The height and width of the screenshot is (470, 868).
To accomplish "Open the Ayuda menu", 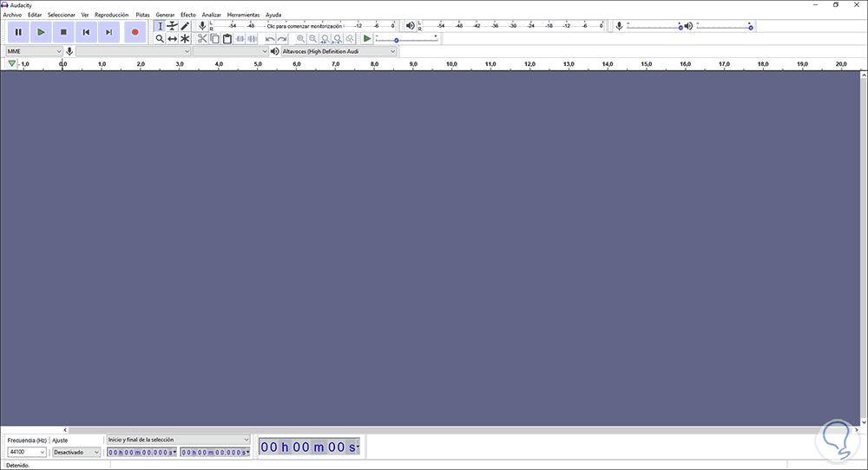I will coord(273,15).
